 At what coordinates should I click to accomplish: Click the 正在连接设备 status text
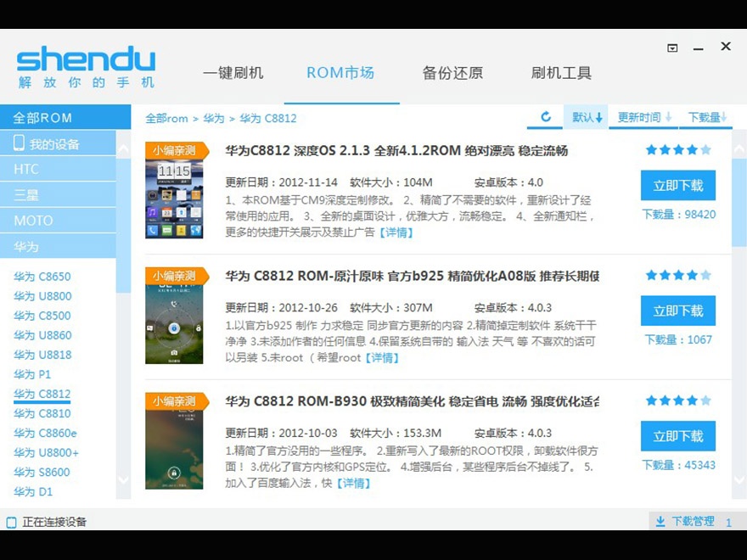(54, 522)
